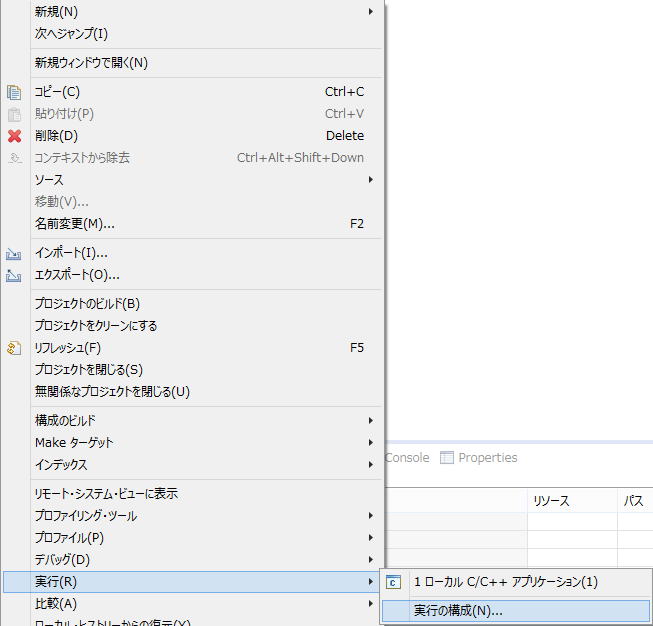Select 名前変更(M)... menu entry
This screenshot has width=653, height=626.
pyautogui.click(x=207, y=224)
